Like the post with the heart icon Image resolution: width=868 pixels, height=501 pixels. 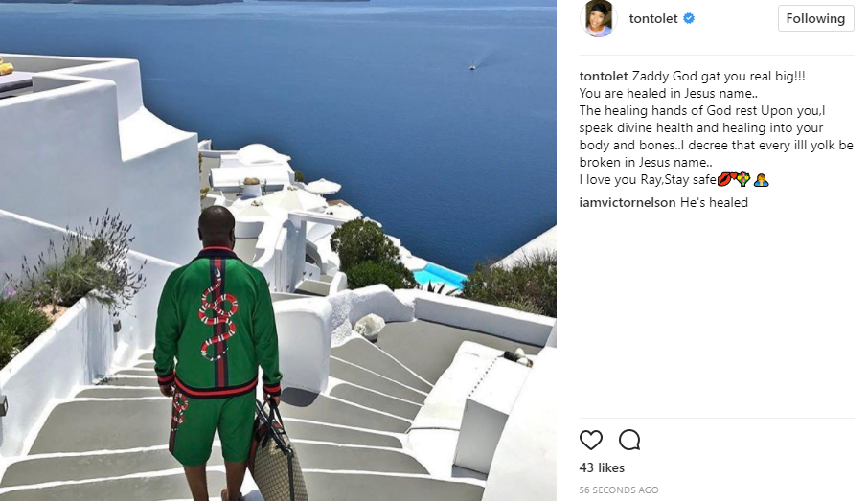pos(591,440)
